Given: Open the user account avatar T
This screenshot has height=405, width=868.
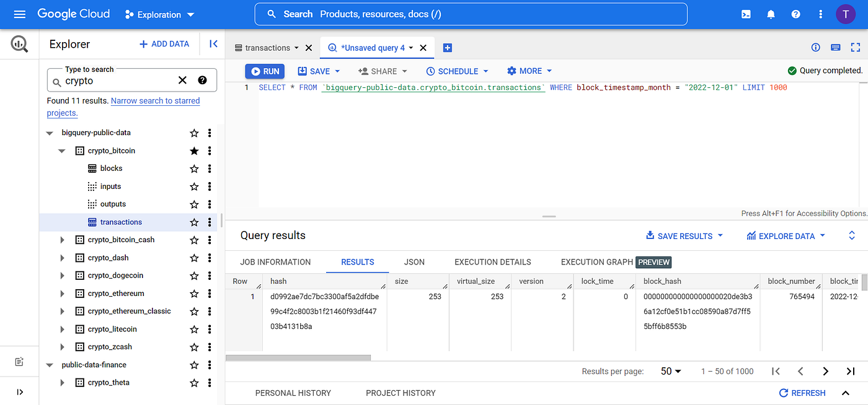Looking at the screenshot, I should 846,14.
